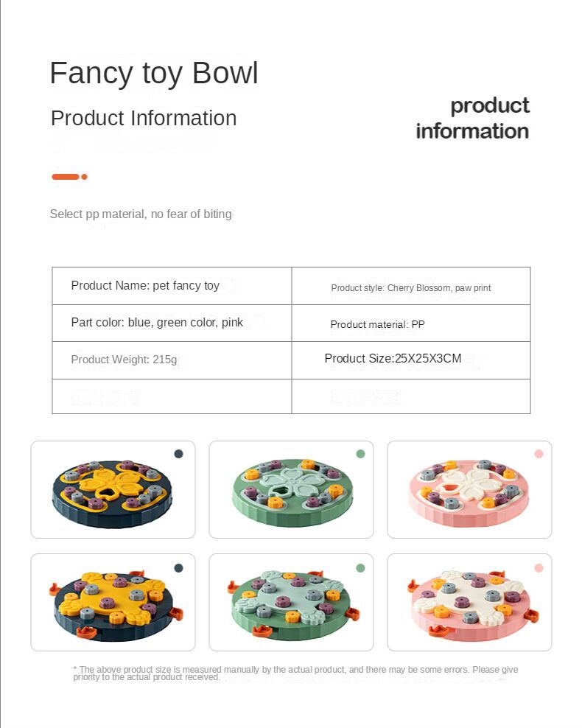This screenshot has height=728, width=582.
Task: Click the dark blue dot on cherry blossom card
Action: coord(178,454)
